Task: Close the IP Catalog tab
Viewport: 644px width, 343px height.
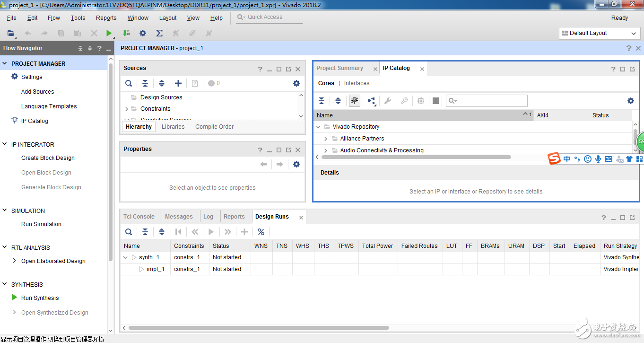Action: point(422,69)
